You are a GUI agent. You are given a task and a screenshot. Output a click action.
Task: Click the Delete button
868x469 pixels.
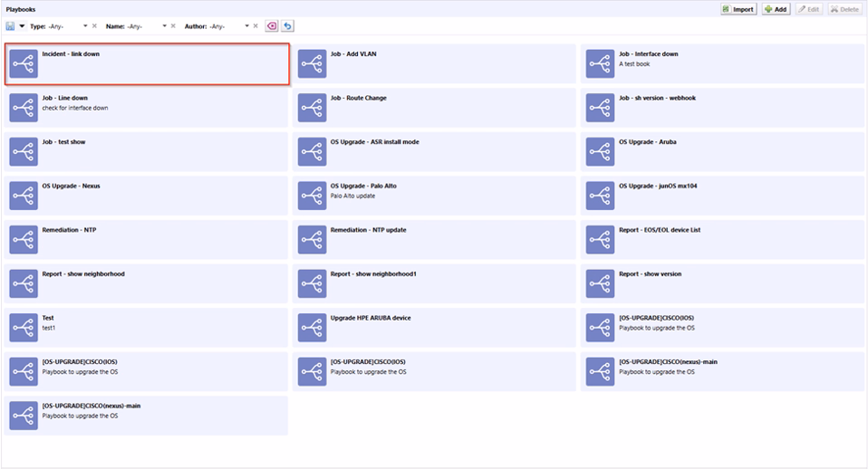844,9
